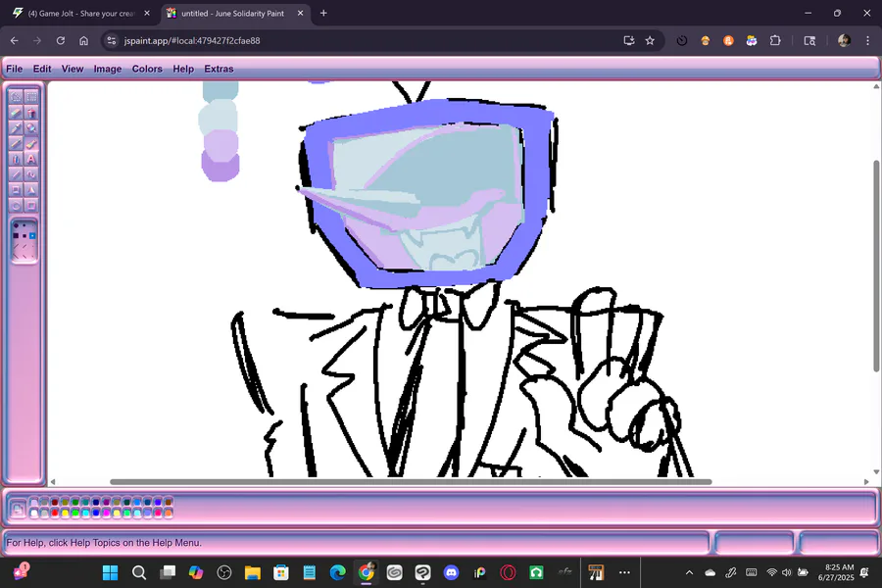The image size is (882, 588).
Task: Click the jspaint.app address bar
Action: [x=360, y=40]
